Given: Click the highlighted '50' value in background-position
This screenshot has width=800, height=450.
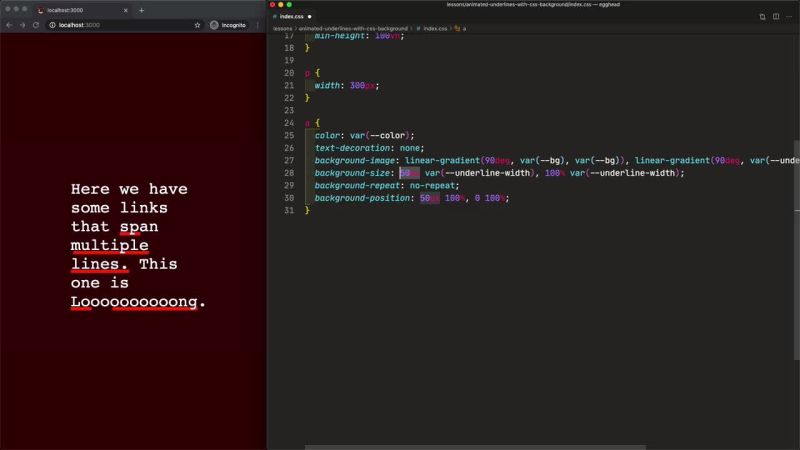Looking at the screenshot, I should tap(429, 198).
